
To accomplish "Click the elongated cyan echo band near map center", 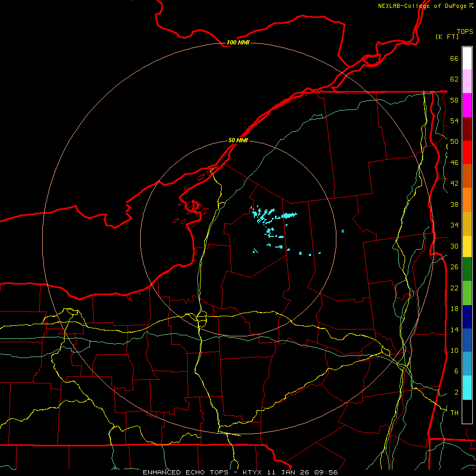I will coord(289,215).
